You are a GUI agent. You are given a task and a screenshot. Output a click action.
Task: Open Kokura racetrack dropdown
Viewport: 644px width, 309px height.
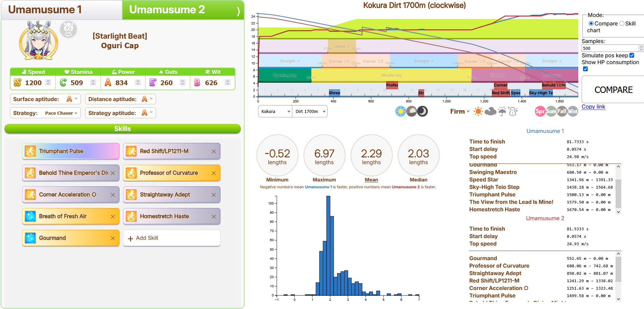[x=275, y=111]
